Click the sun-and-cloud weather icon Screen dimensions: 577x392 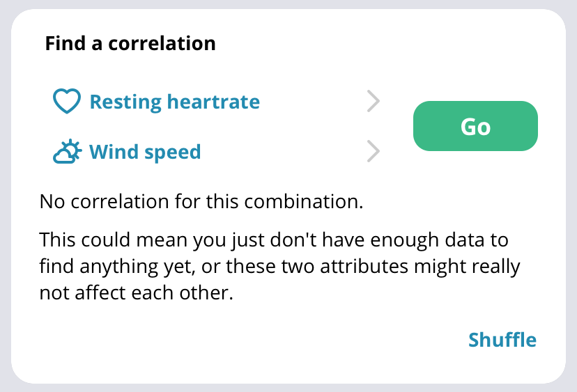67,152
